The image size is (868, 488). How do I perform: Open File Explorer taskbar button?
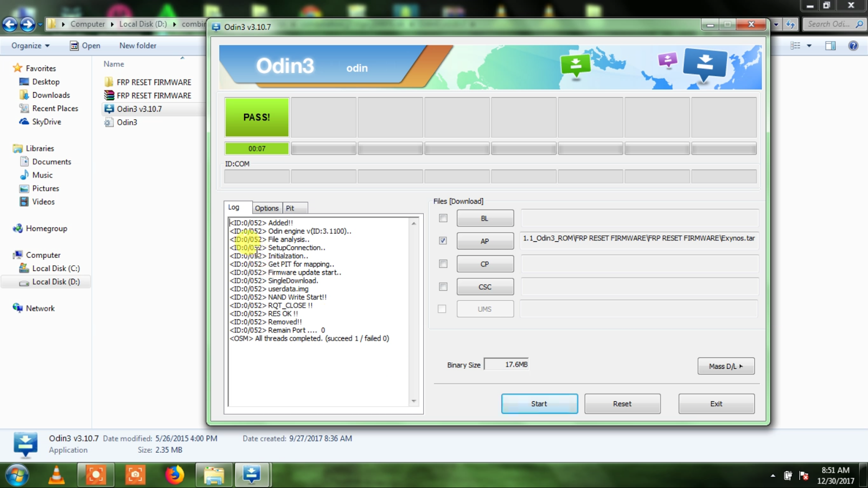coord(214,475)
